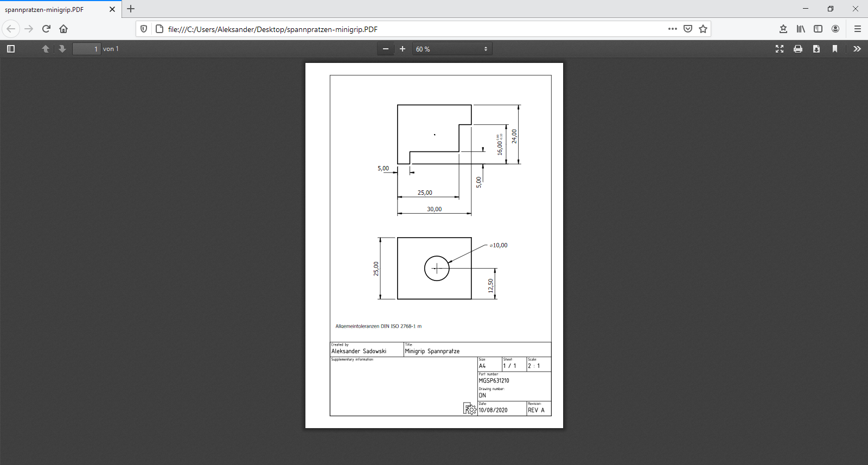Switch to presentation mode
868x465 pixels.
point(780,49)
